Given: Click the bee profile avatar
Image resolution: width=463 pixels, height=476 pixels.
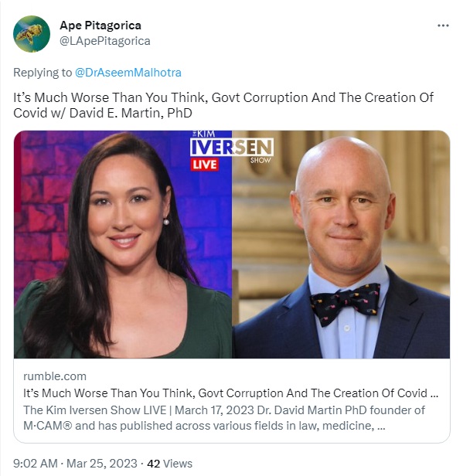Looking at the screenshot, I should point(32,34).
